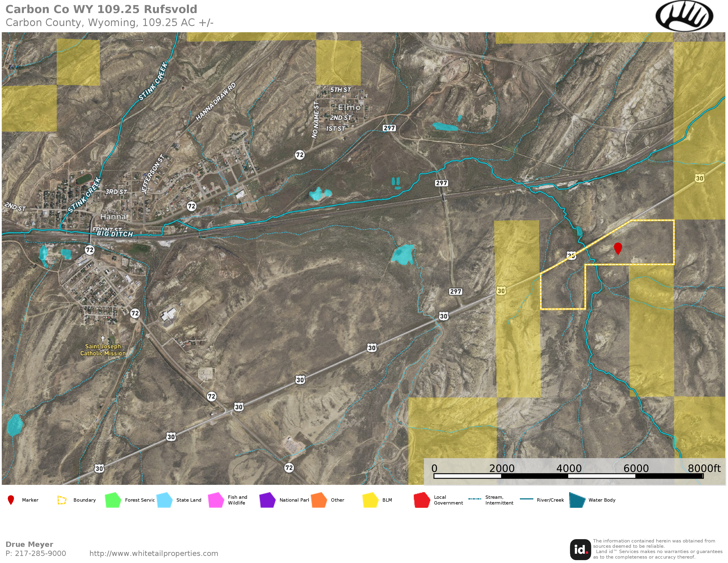The width and height of the screenshot is (728, 563).
Task: Click the Highway 72 shield north of Hanna
Action: pos(300,155)
